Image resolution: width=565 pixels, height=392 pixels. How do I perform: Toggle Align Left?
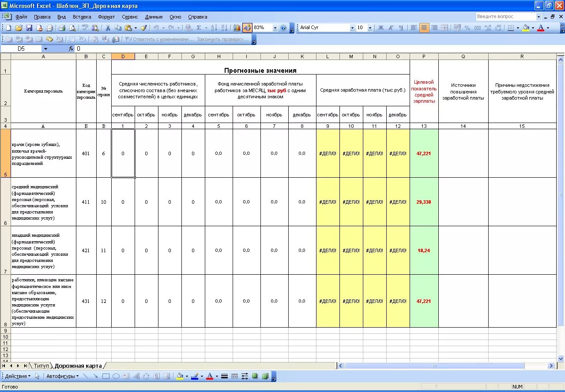[x=414, y=28]
